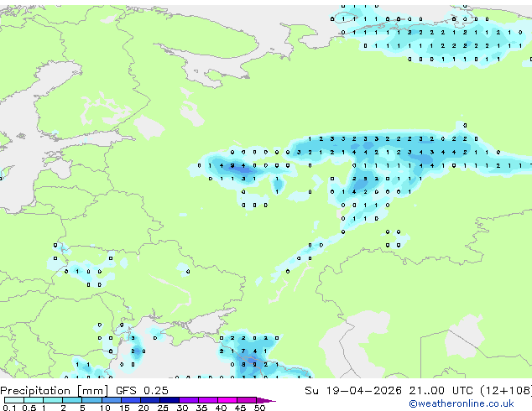
Task: Click the 'Precipitation [mm]' title text
Action: [55, 391]
